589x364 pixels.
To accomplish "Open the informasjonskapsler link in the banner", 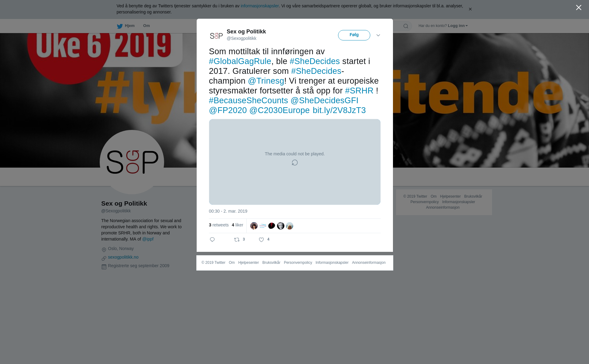I will [260, 6].
